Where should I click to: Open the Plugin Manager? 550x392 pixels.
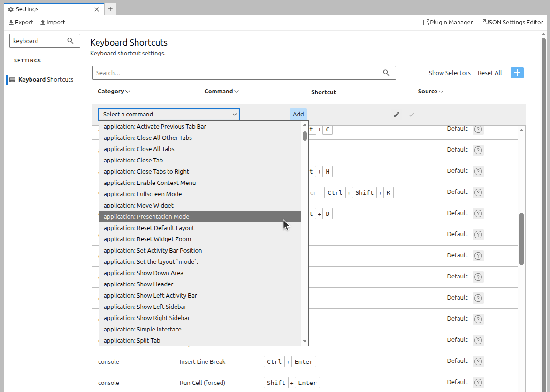[x=448, y=22]
